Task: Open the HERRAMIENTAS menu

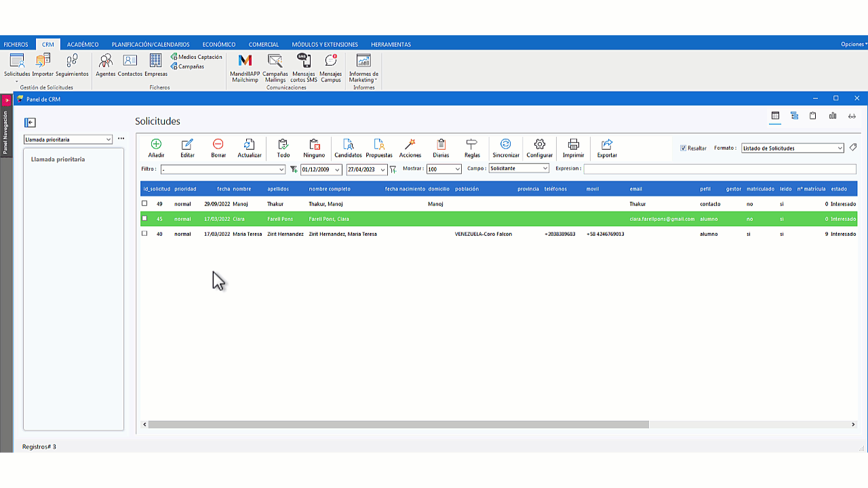Action: pyautogui.click(x=391, y=43)
